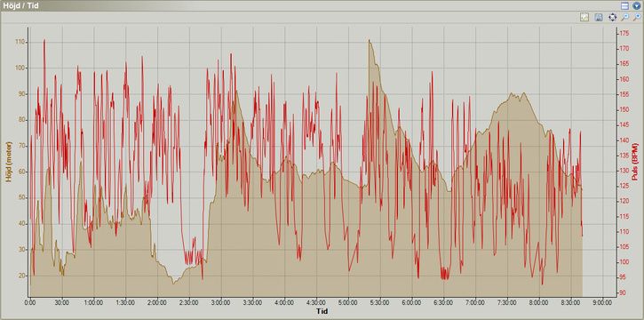This screenshot has height=320, width=644.
Task: Click the '1:00:00' time tick label
Action: click(x=94, y=302)
